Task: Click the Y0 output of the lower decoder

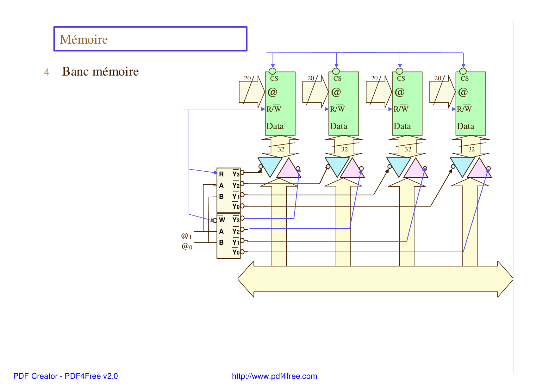Action: click(x=236, y=252)
